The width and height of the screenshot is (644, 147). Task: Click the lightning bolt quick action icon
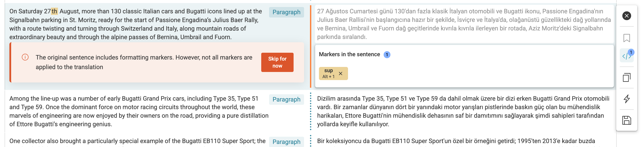(626, 99)
